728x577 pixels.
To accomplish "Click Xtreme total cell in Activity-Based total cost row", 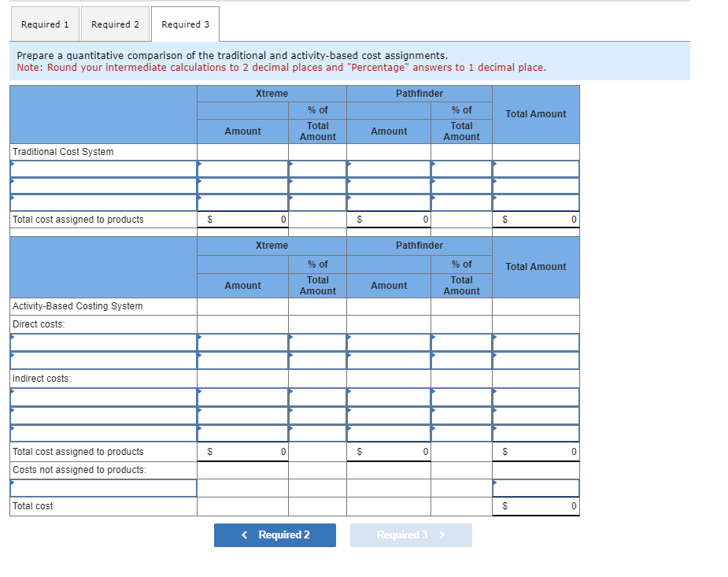I will click(243, 452).
